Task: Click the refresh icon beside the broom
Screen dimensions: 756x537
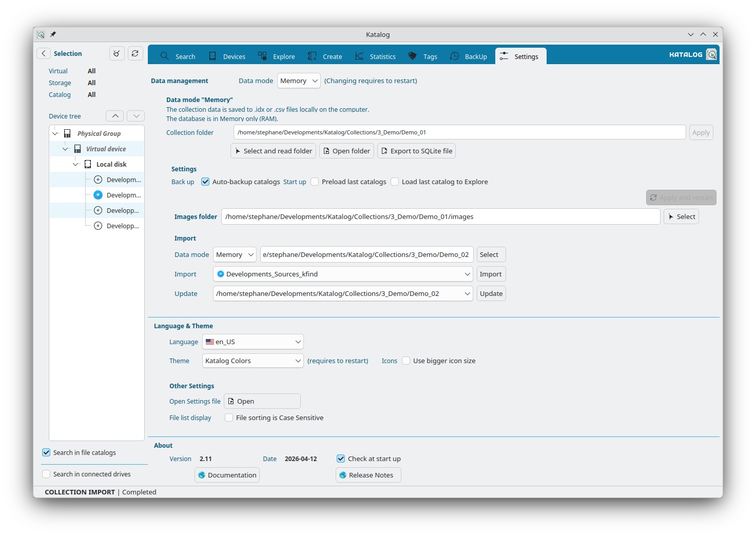Action: click(135, 53)
